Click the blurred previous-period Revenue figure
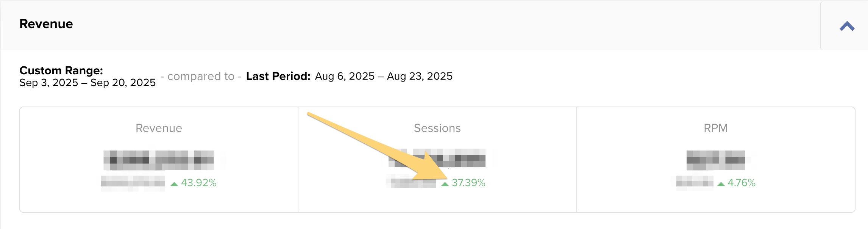Image resolution: width=868 pixels, height=229 pixels. point(133,183)
